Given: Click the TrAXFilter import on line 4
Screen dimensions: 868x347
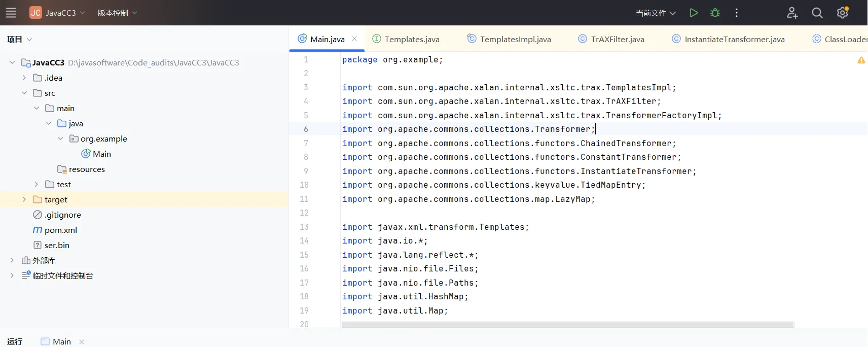Looking at the screenshot, I should [x=501, y=101].
